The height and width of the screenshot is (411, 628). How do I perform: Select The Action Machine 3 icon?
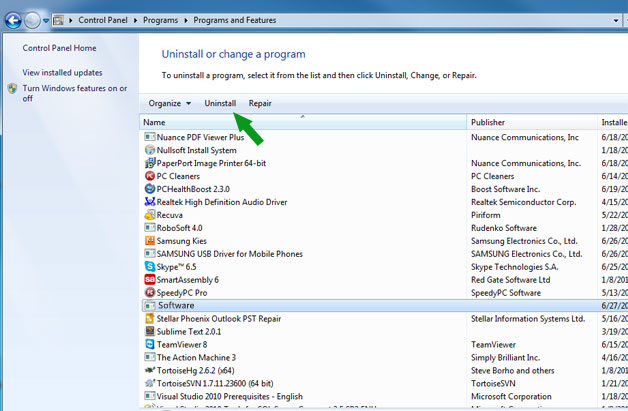tap(150, 357)
